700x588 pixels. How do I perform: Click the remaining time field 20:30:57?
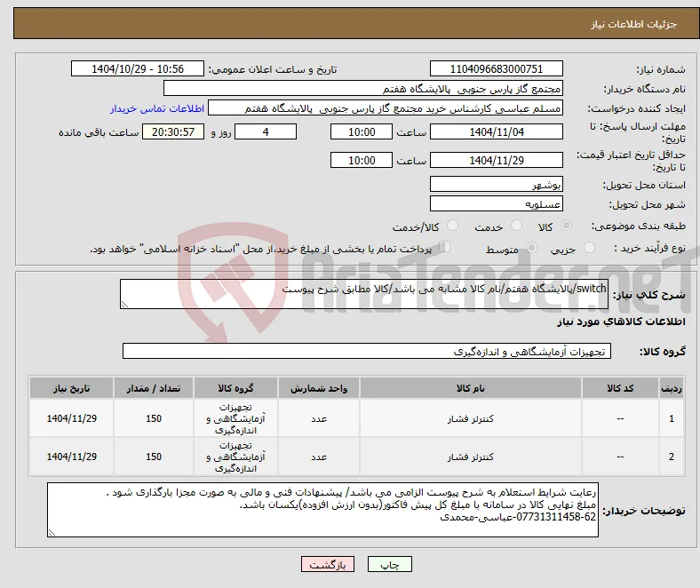[172, 131]
